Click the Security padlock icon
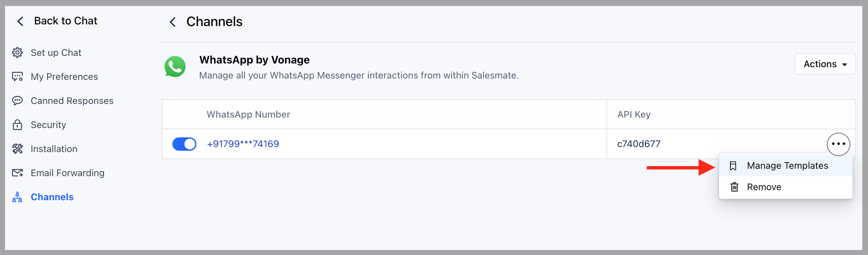 17,125
